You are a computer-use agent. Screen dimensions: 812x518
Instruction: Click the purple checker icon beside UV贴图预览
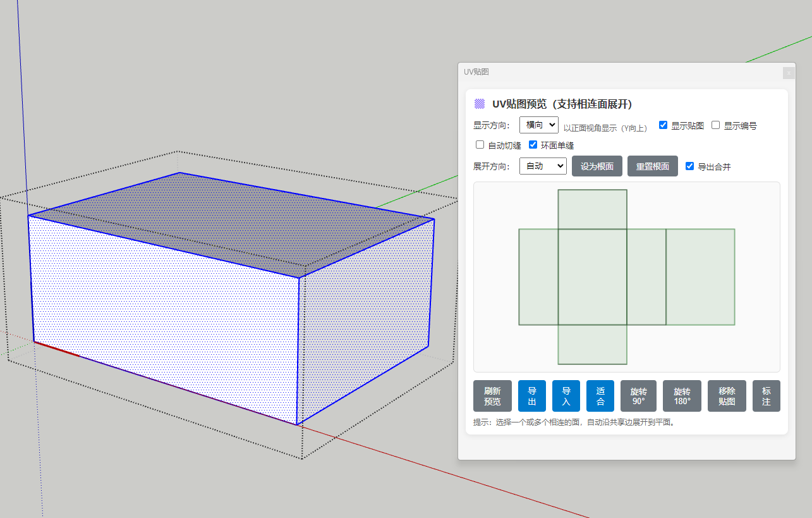[x=480, y=104]
